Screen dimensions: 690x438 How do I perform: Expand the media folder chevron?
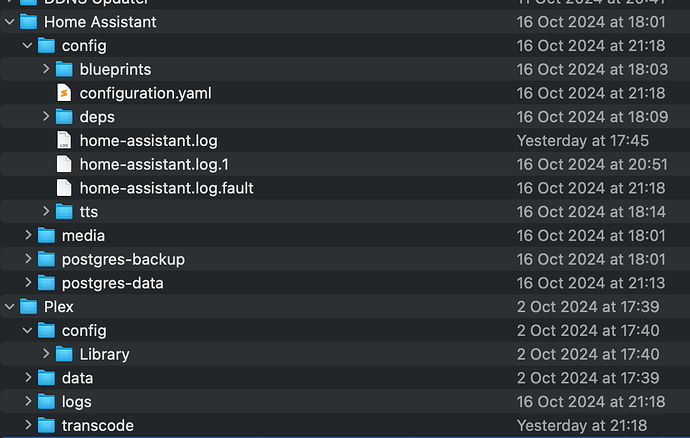pos(28,236)
